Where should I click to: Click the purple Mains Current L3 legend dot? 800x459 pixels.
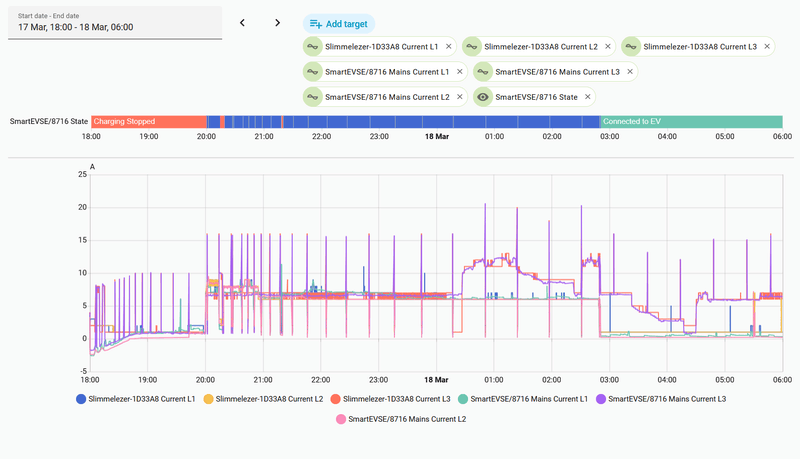601,399
